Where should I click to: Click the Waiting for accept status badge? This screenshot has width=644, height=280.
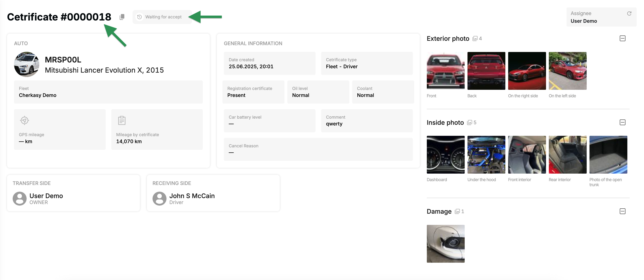pyautogui.click(x=162, y=17)
